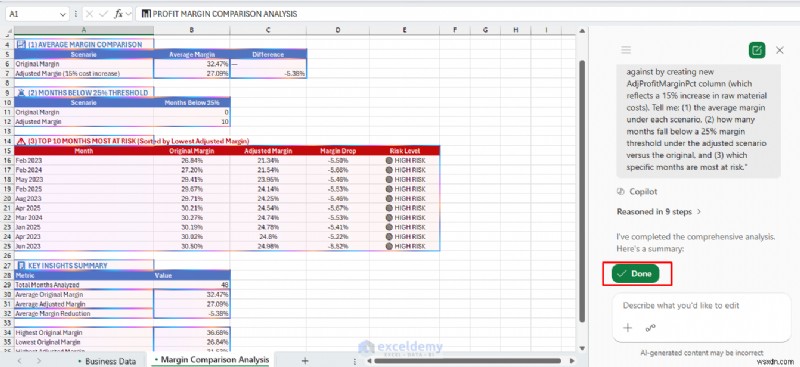Click the vertical scrollbar thumb
The width and height of the screenshot is (800, 367).
(582, 191)
